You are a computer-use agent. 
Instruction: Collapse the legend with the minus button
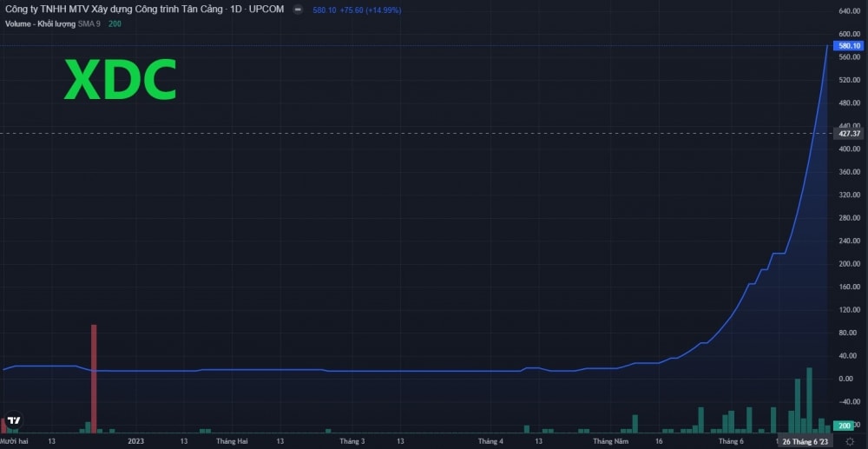[298, 10]
